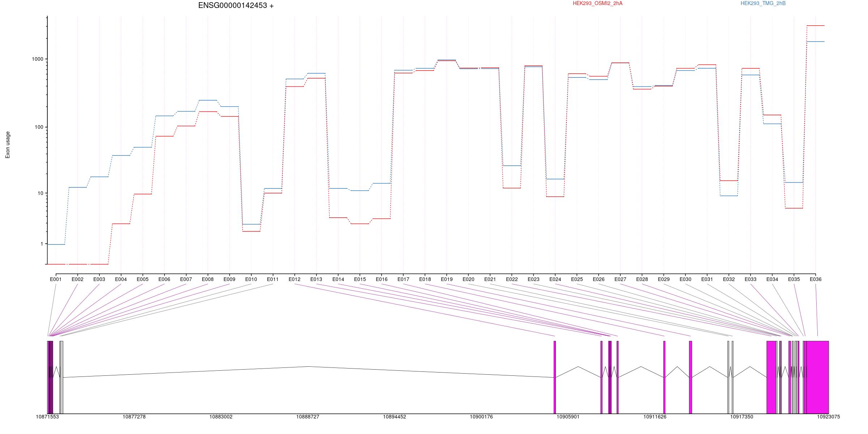868x434 pixels.
Task: Click exon label E020
Action: (x=468, y=280)
